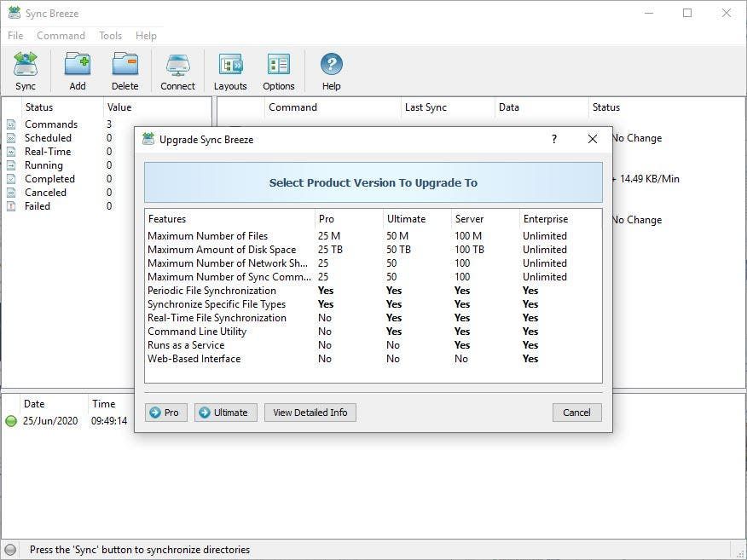Screen dimensions: 747x560
Task: Click the Sync Breeze title bar icon
Action: tap(14, 13)
